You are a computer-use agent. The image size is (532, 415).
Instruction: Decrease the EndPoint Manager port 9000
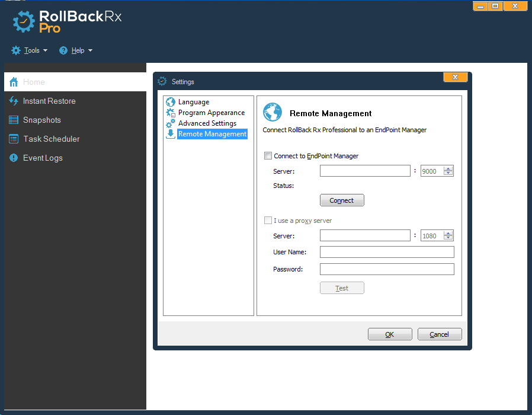pyautogui.click(x=448, y=173)
